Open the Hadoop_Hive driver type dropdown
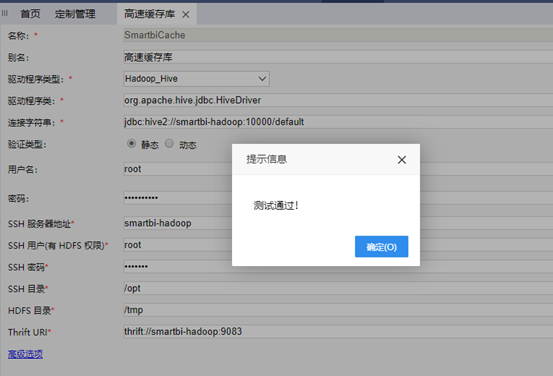The image size is (553, 376). pyautogui.click(x=196, y=79)
